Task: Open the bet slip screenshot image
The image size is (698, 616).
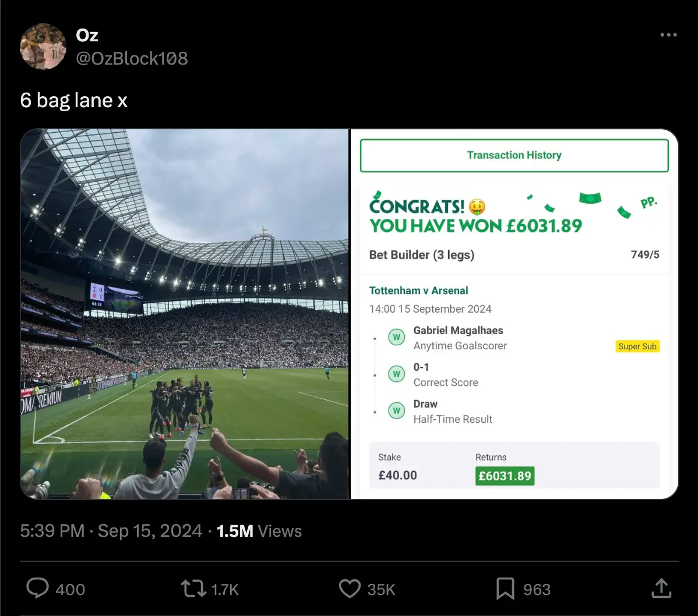Action: [x=514, y=314]
